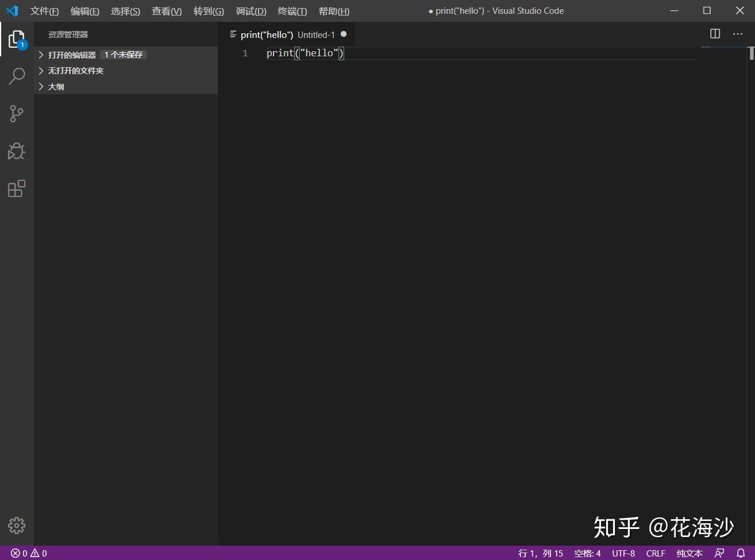Click CRLF to change line endings
Screen dimensions: 755x560
[655, 553]
